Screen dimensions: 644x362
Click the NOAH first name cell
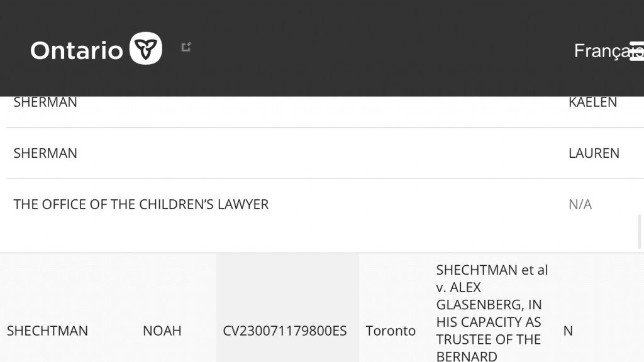pyautogui.click(x=162, y=331)
